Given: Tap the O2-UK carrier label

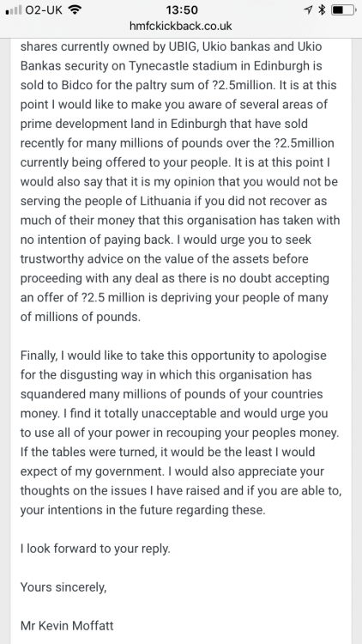Looking at the screenshot, I should tap(44, 9).
